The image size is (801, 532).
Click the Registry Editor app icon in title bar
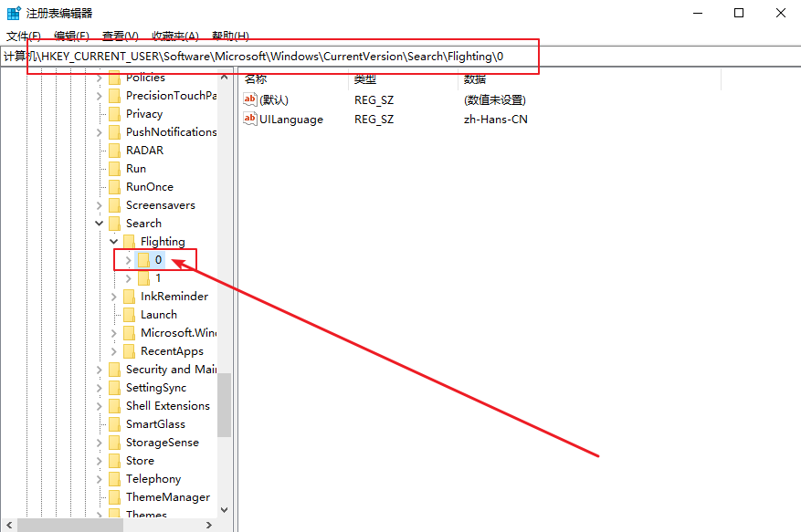click(x=14, y=13)
